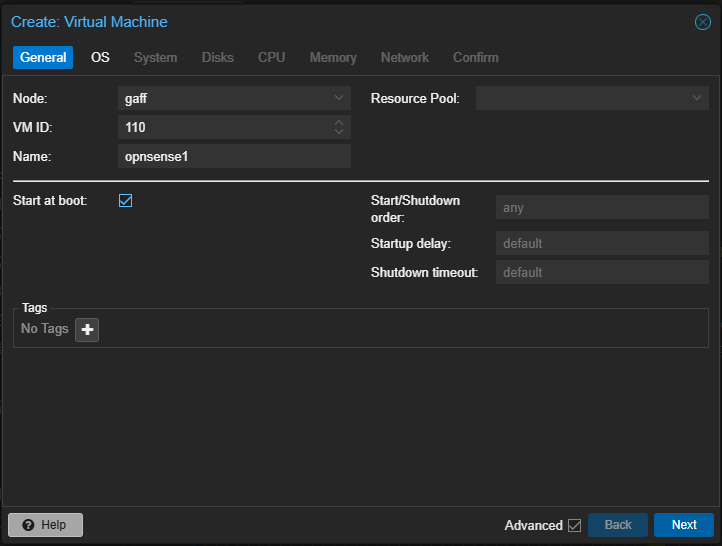Switch to the OS tab
This screenshot has height=546, width=722.
pos(100,57)
